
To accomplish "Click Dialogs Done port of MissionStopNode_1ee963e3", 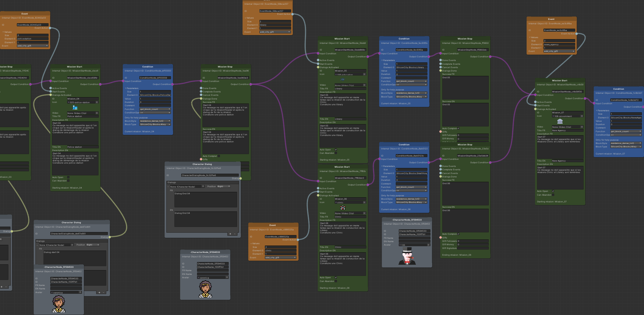I will click(201, 99).
